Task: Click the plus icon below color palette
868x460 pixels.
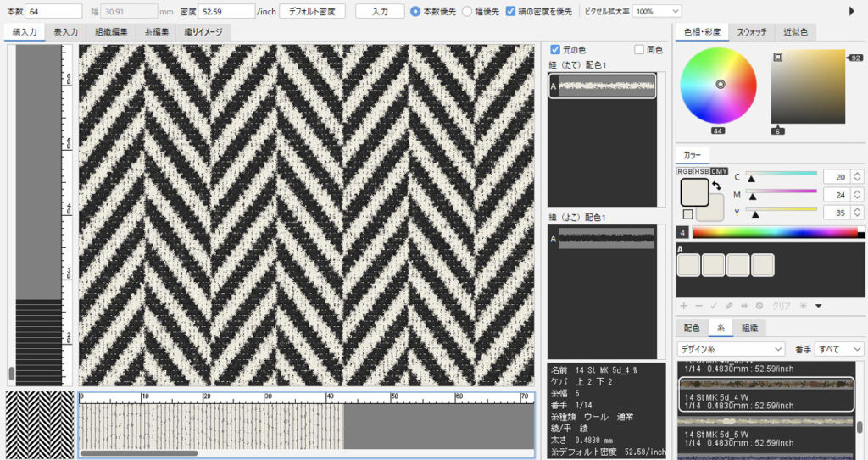Action: 684,305
